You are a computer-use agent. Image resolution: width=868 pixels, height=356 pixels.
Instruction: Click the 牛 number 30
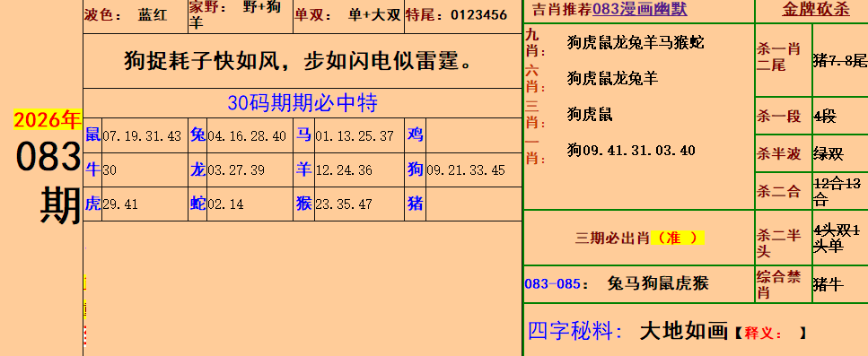tap(110, 170)
